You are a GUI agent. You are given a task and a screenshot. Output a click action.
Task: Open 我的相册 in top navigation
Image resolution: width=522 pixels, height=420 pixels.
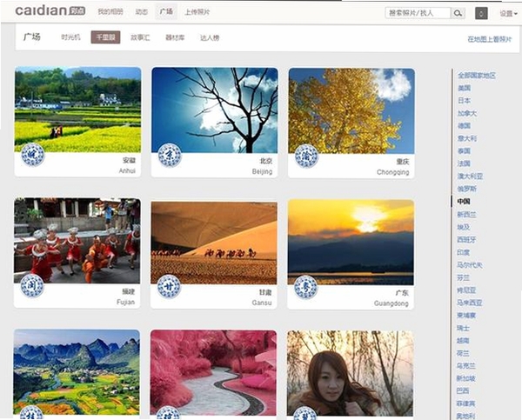110,11
